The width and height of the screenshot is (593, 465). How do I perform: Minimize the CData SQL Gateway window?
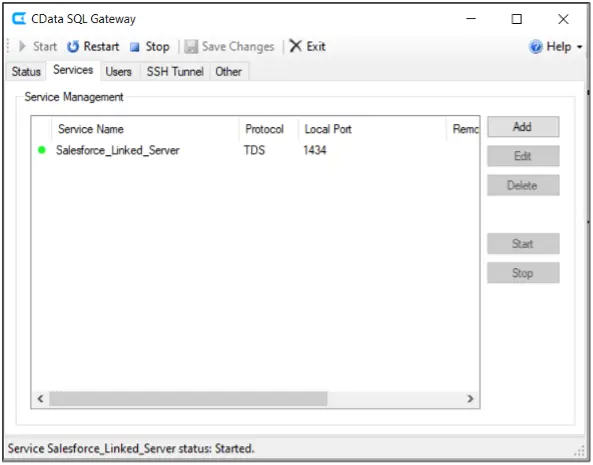(x=471, y=19)
